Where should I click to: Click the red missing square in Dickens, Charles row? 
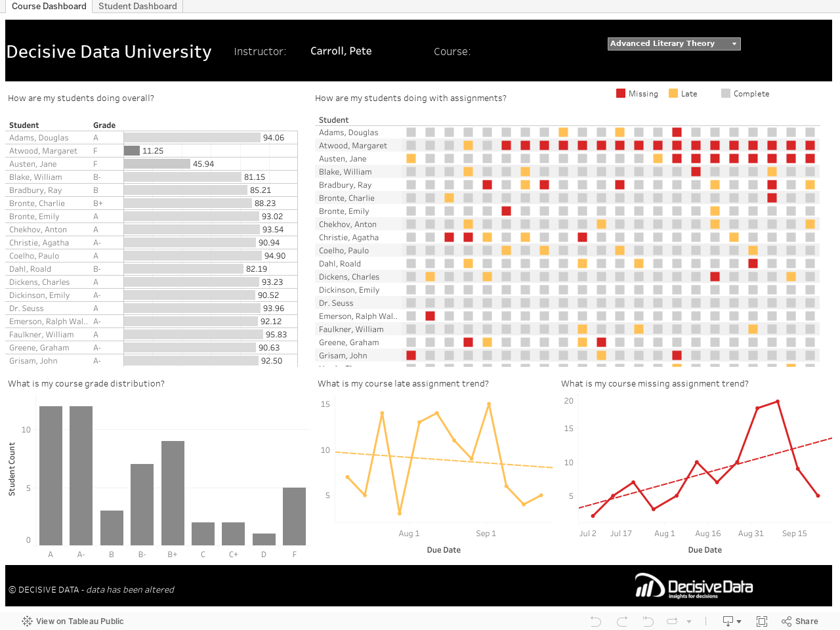pyautogui.click(x=715, y=276)
